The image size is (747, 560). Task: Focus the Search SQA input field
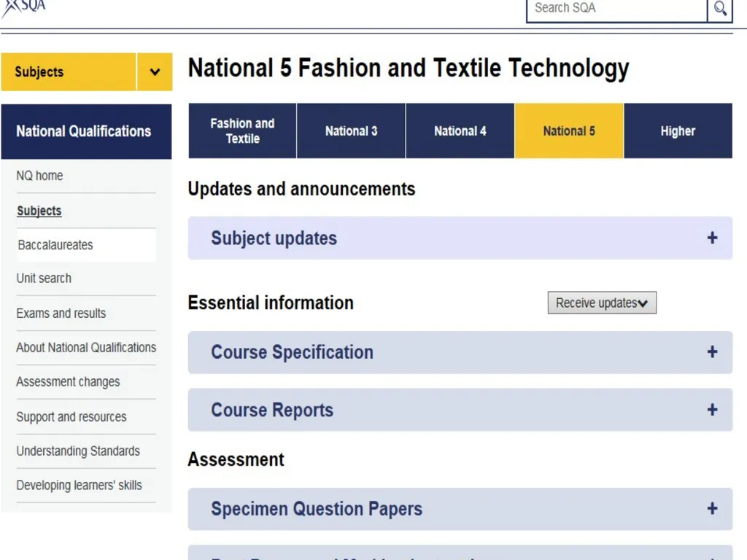coord(616,9)
